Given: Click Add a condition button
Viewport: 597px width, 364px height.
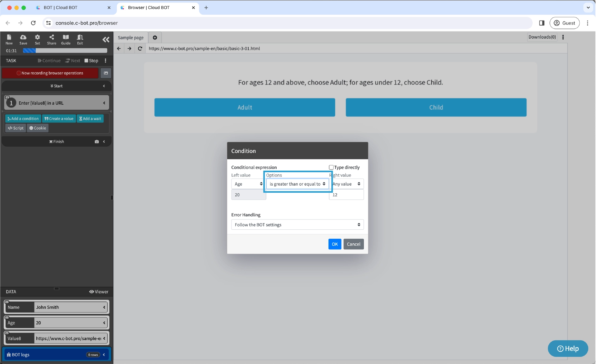Looking at the screenshot, I should [23, 119].
